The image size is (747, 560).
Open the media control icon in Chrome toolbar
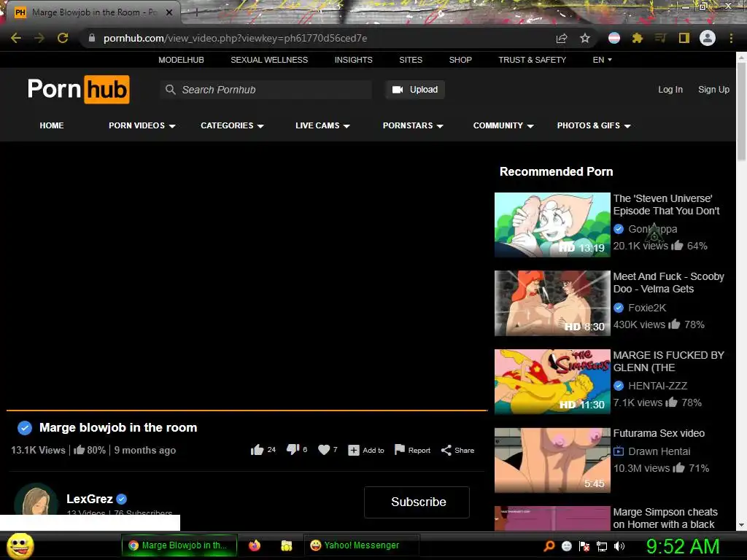660,38
